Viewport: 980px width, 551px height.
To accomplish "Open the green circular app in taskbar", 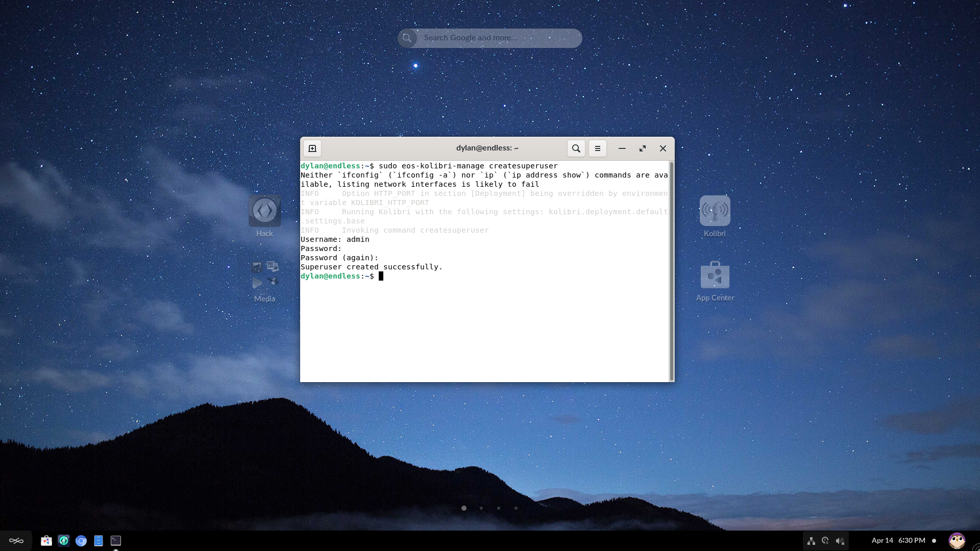I will pyautogui.click(x=63, y=541).
